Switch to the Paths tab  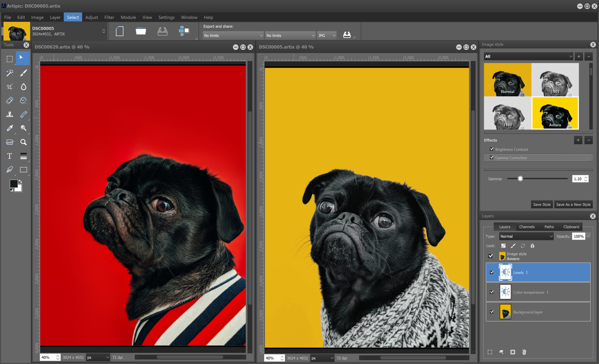coord(549,227)
